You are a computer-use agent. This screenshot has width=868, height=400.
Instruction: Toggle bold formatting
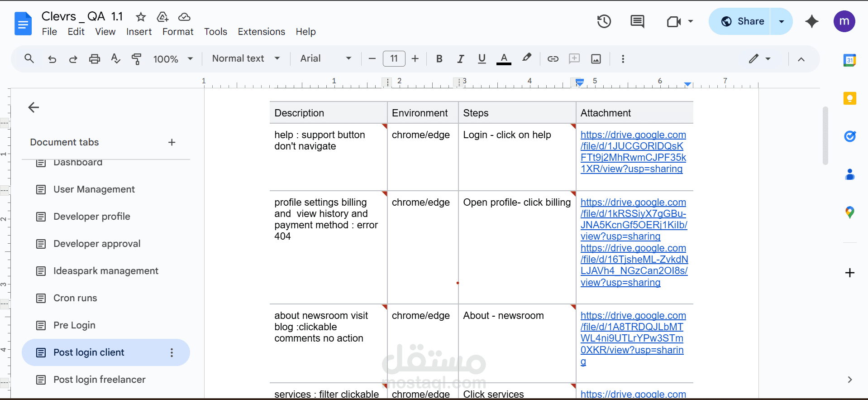click(x=439, y=58)
